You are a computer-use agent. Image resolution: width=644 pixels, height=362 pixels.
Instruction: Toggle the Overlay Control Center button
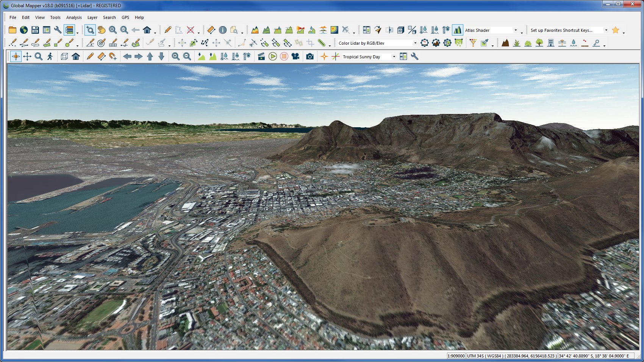point(69,30)
